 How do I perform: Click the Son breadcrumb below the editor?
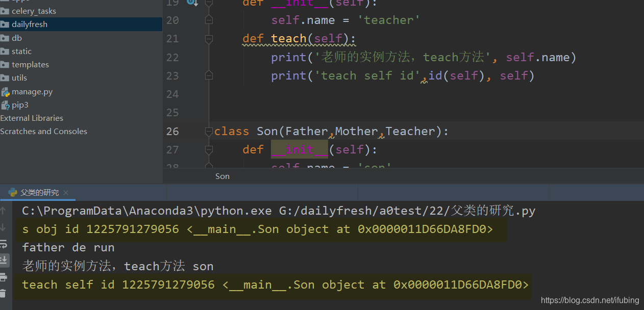coord(222,176)
